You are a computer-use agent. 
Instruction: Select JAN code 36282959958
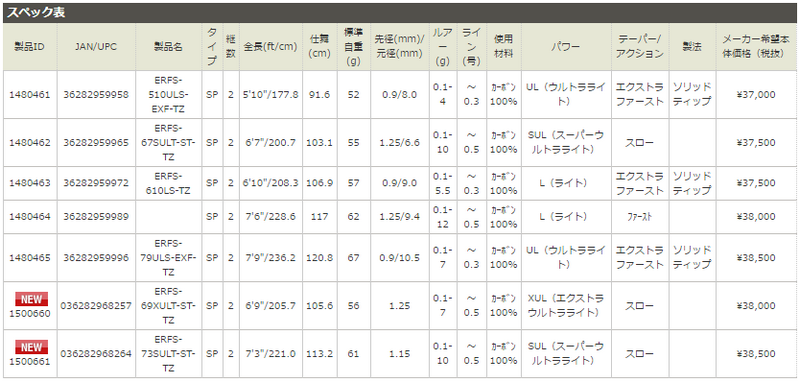pyautogui.click(x=96, y=95)
